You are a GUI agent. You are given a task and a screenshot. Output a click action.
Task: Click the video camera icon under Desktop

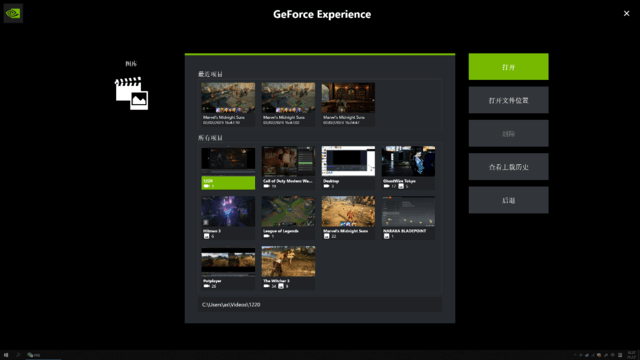[327, 186]
